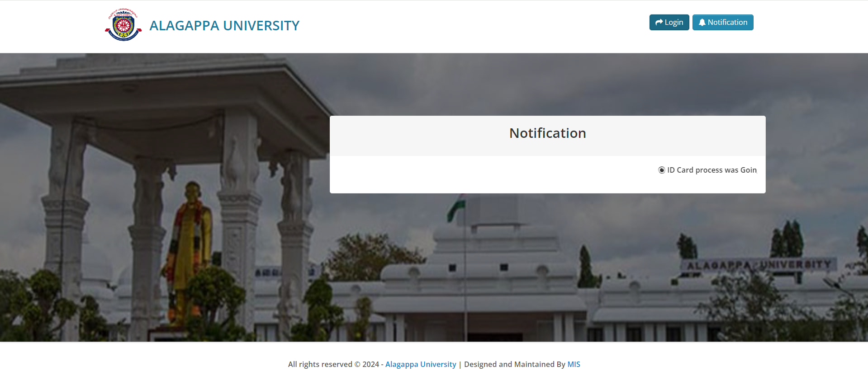Screen dimensions: 868x390
Task: Click the cloudy sky area of the banner
Action: pyautogui.click(x=588, y=84)
